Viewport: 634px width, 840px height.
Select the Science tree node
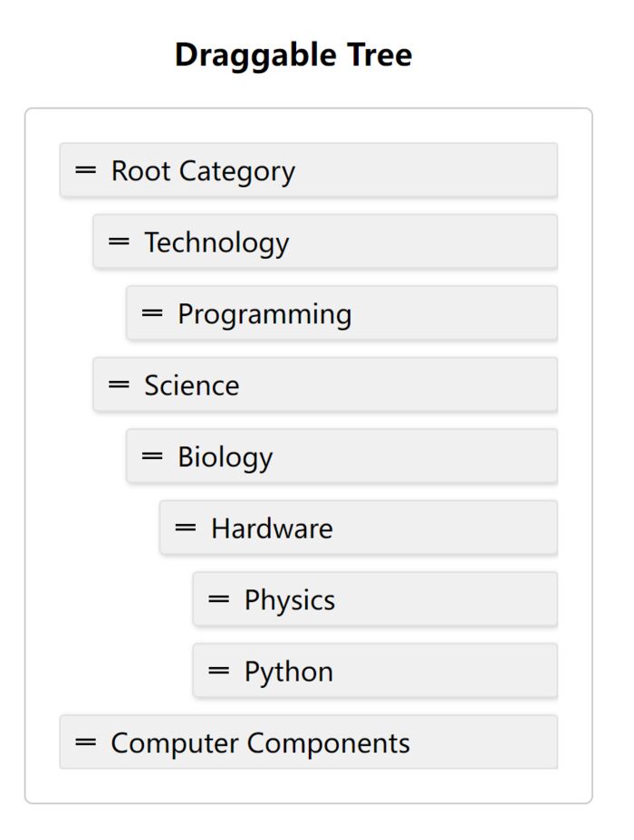[192, 386]
